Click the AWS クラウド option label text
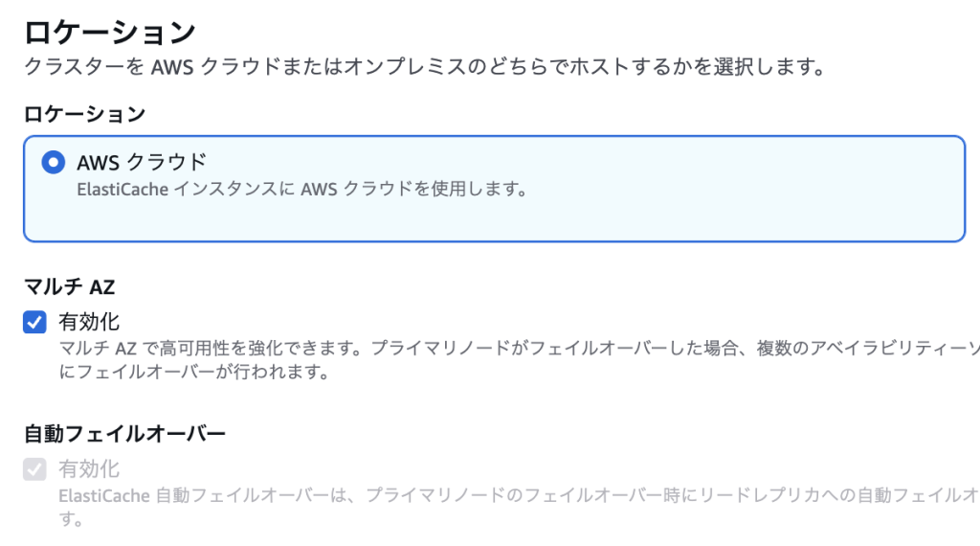980x546 pixels. pyautogui.click(x=142, y=163)
